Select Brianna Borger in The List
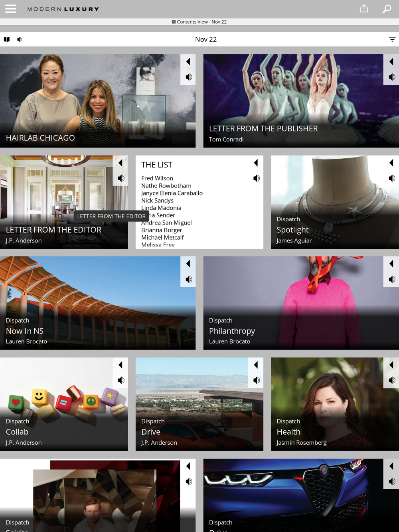The height and width of the screenshot is (532, 399). [x=162, y=230]
